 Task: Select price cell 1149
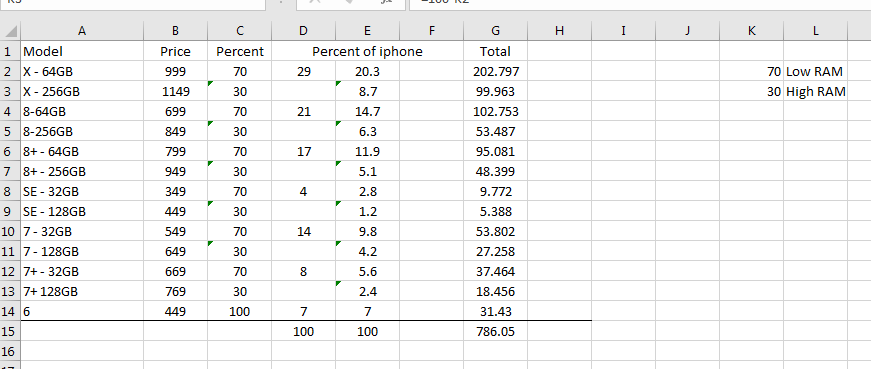[x=175, y=92]
